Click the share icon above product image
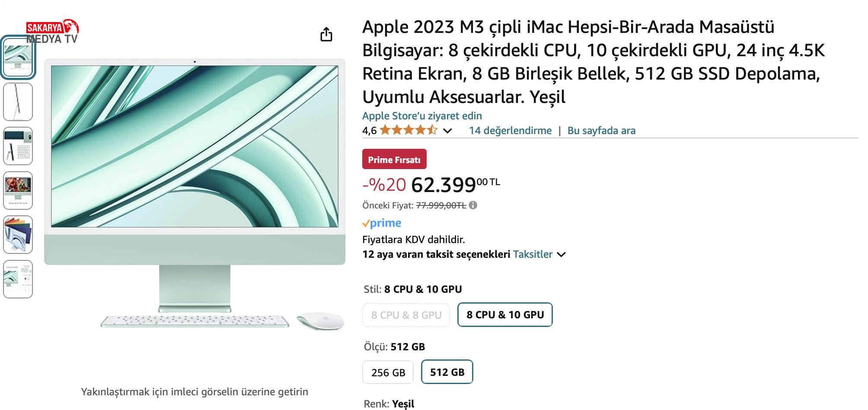The image size is (868, 410). coord(326,34)
